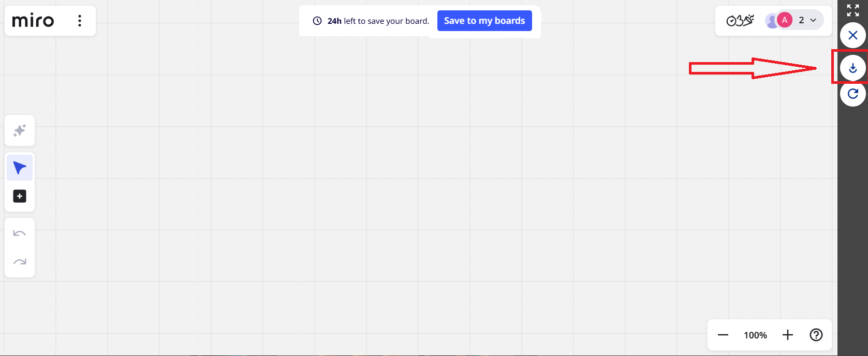Screen dimensions: 868x356
Task: Zoom in on the canvas
Action: (787, 335)
